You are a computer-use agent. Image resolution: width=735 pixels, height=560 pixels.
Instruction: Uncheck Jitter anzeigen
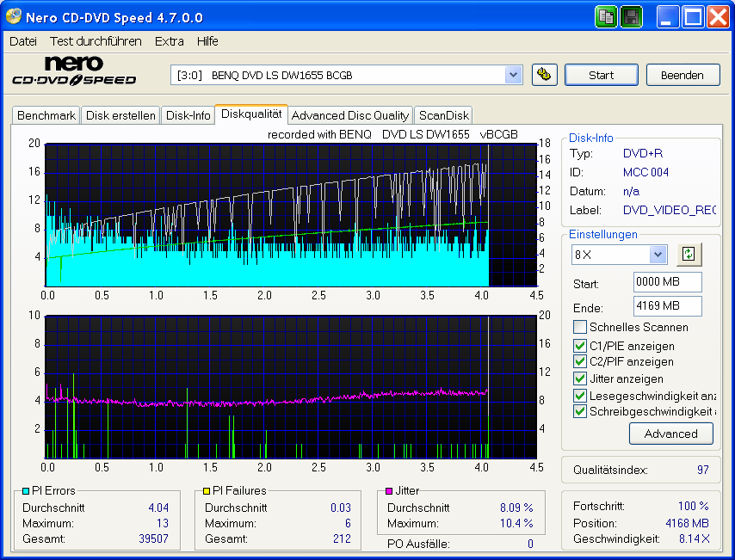580,378
